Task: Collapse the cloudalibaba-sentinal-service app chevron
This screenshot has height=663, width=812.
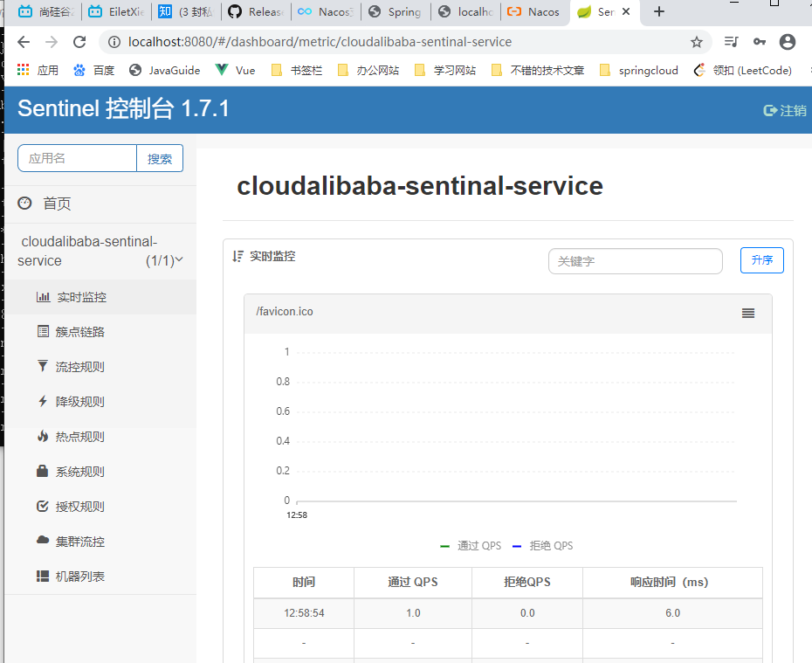Action: [x=179, y=259]
